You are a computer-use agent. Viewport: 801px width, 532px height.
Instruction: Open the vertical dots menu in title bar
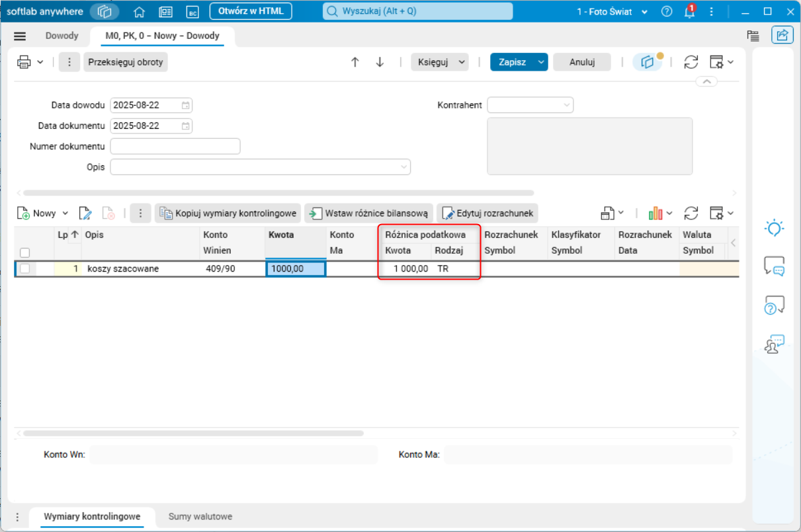coord(712,11)
